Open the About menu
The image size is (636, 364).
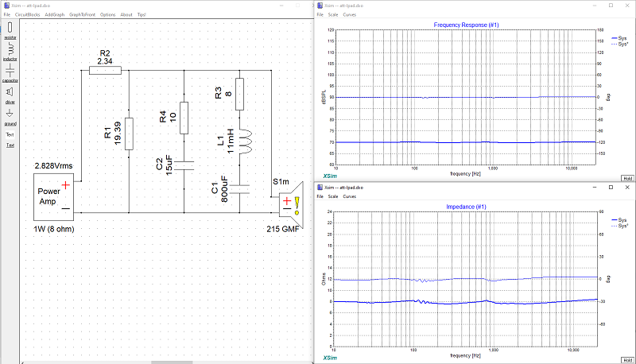click(x=126, y=14)
